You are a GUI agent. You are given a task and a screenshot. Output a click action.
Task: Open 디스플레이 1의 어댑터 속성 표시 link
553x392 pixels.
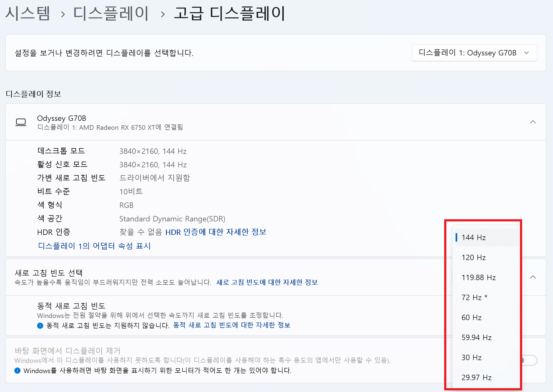94,246
